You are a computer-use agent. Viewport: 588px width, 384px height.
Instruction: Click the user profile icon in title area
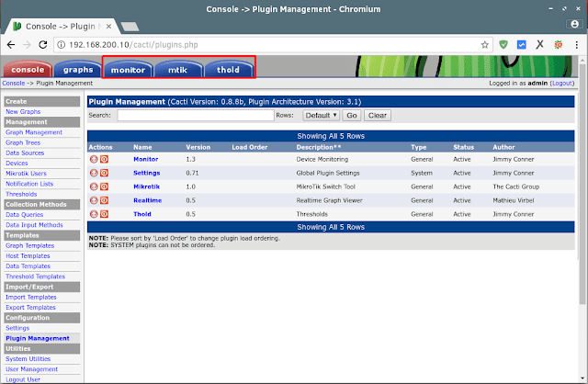[574, 24]
